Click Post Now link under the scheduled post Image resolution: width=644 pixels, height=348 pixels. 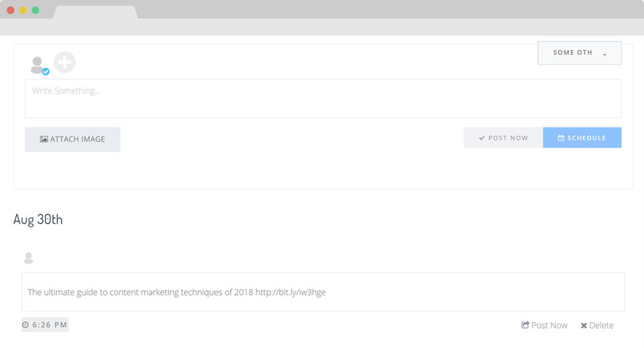coord(549,325)
